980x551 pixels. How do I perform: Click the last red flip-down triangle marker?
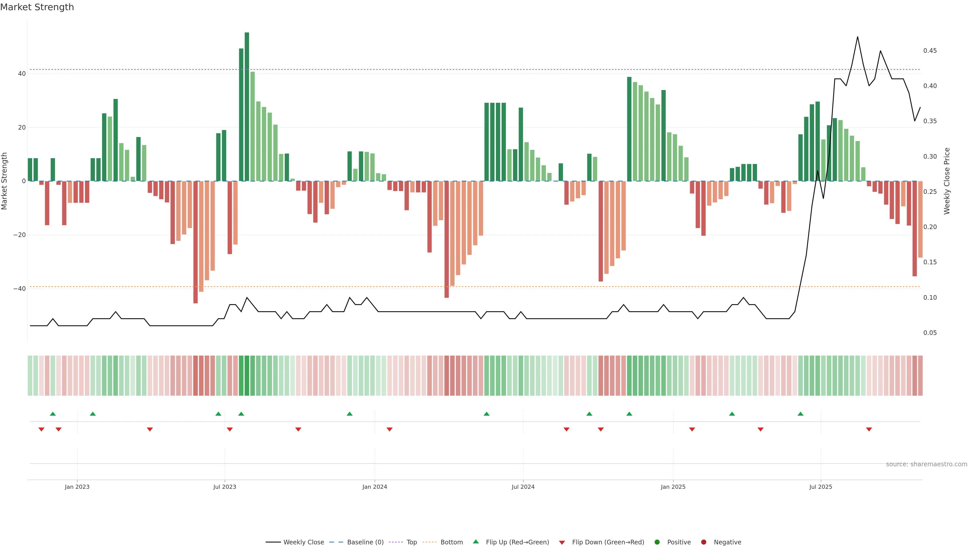point(869,429)
